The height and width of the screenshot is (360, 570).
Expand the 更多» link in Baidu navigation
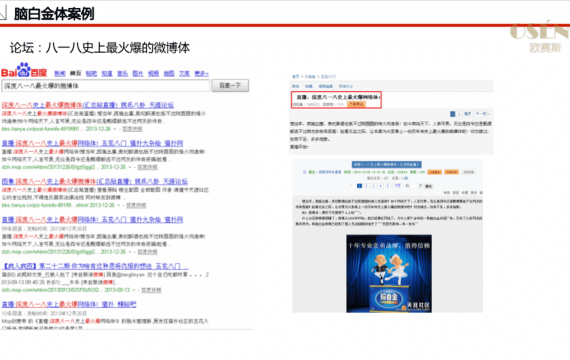point(201,73)
